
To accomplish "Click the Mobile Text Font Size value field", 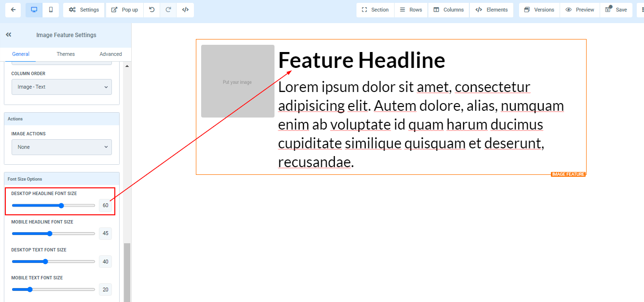I will tap(105, 289).
